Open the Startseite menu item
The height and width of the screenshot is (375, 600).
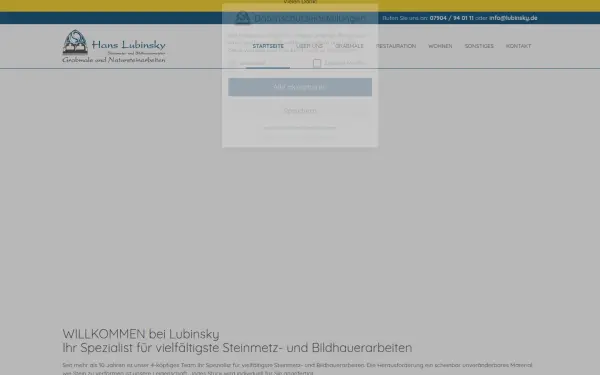(x=268, y=46)
